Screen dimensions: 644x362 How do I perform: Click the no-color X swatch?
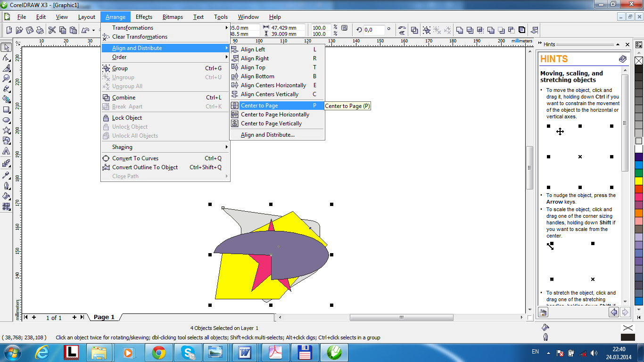pyautogui.click(x=639, y=61)
